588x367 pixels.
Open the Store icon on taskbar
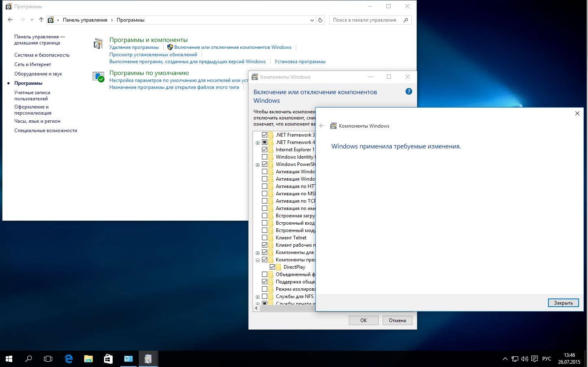point(108,359)
